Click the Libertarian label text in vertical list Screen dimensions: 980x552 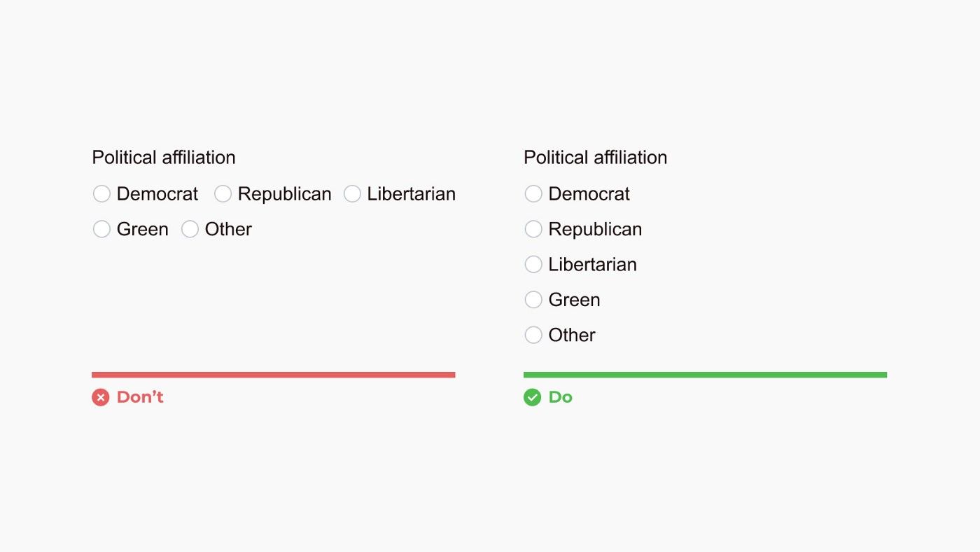pos(593,265)
